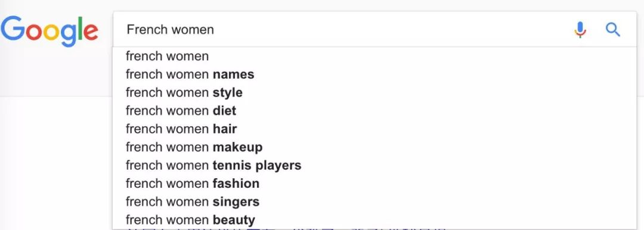The image size is (644, 230).
Task: Pick the 'french women beauty' suggestion
Action: click(374, 220)
